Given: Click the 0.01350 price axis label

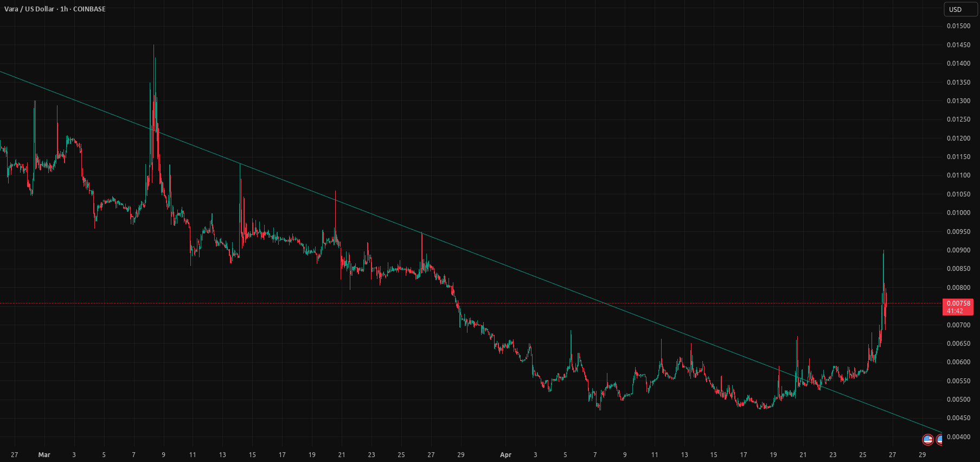Looking at the screenshot, I should pyautogui.click(x=958, y=83).
